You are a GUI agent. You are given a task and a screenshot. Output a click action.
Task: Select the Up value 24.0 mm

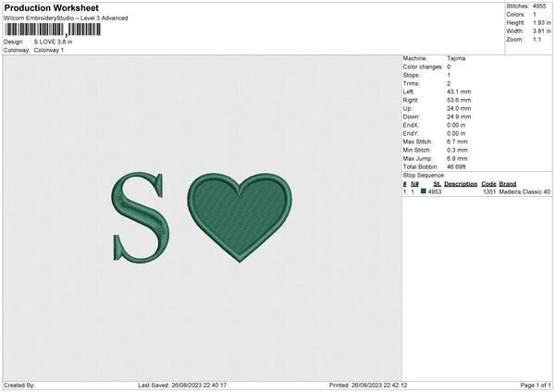pyautogui.click(x=459, y=108)
